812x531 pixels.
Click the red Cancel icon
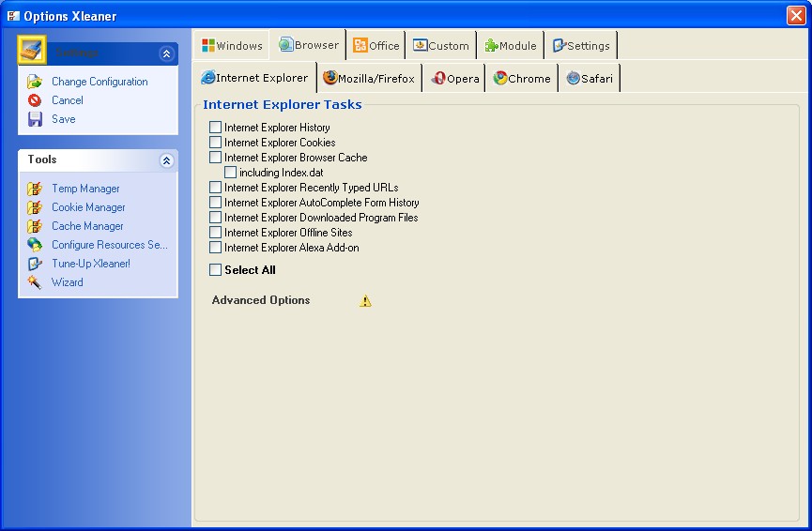point(35,100)
